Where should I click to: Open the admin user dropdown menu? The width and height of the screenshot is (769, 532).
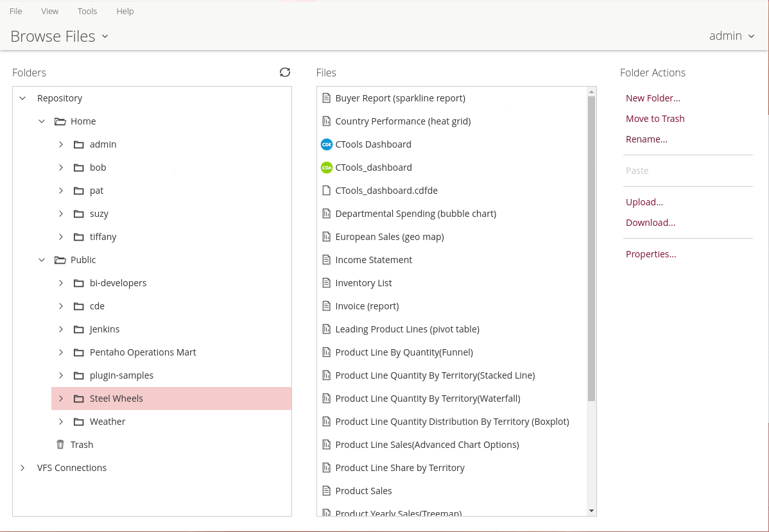731,36
